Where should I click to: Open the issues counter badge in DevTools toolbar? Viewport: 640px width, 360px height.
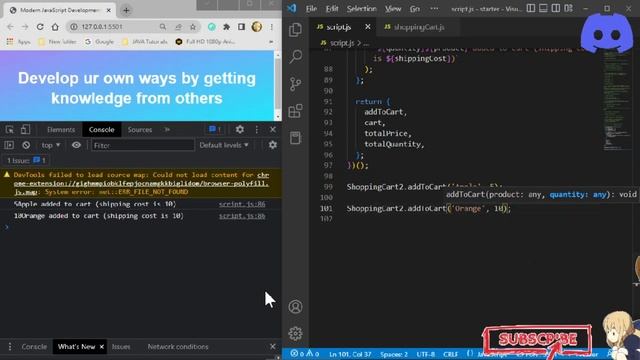coord(215,130)
